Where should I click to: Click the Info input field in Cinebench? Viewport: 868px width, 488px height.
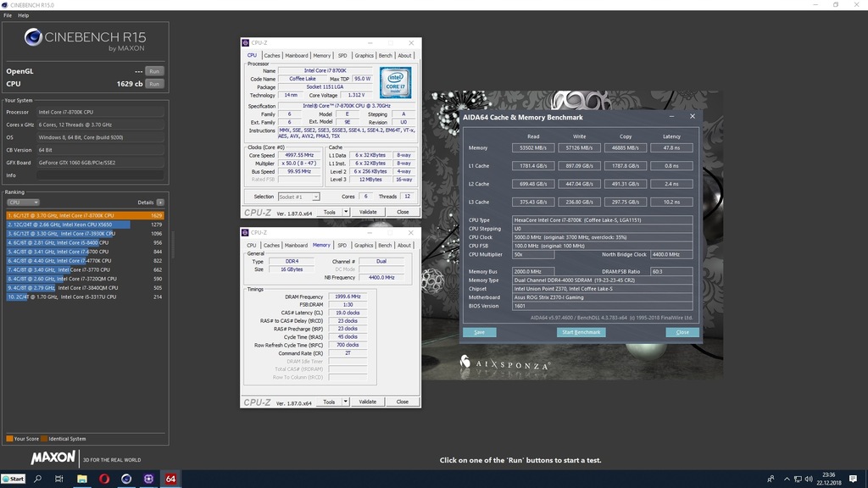click(x=100, y=175)
